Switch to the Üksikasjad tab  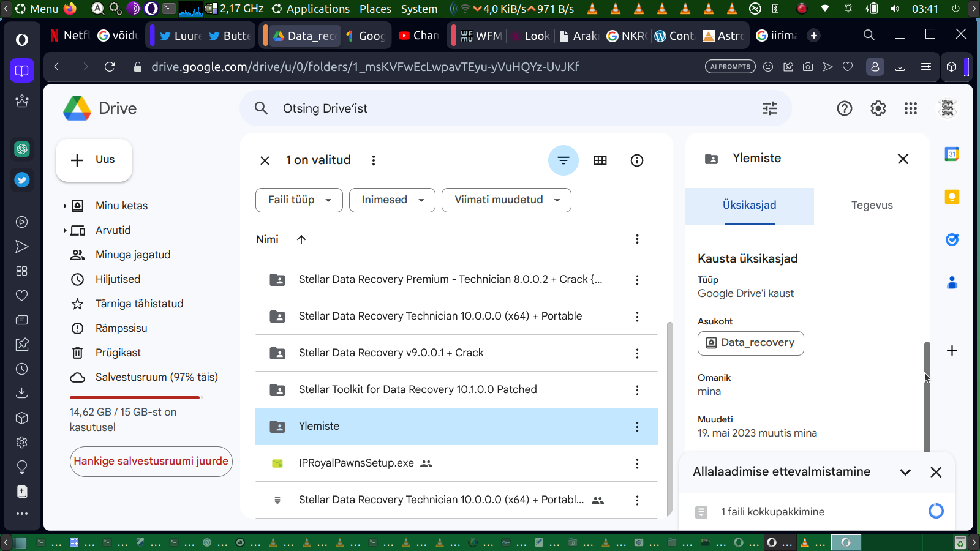tap(750, 206)
